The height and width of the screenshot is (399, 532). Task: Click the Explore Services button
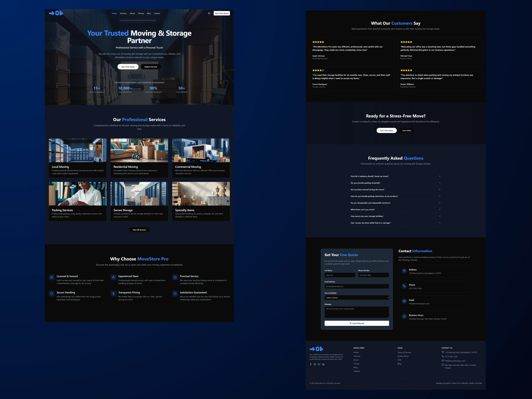click(x=151, y=67)
